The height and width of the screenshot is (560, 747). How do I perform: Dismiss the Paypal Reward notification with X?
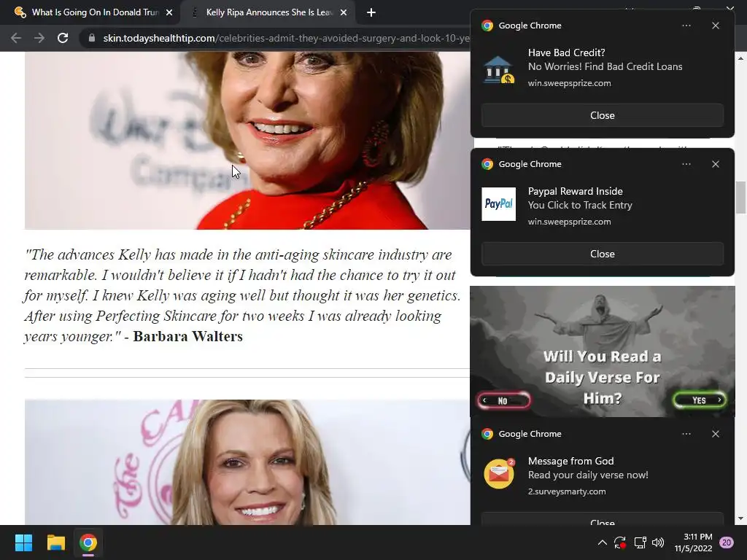pyautogui.click(x=715, y=164)
